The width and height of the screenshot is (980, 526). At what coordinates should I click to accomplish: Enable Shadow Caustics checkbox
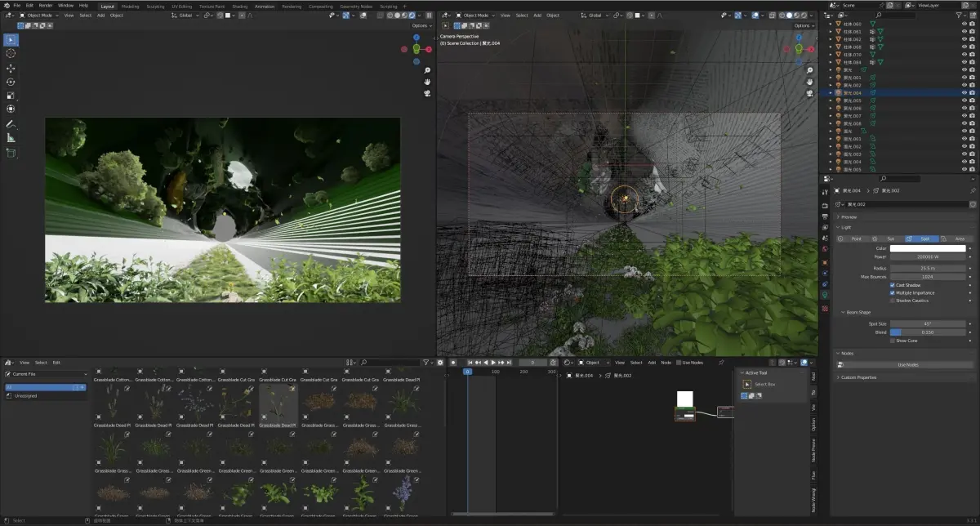893,300
